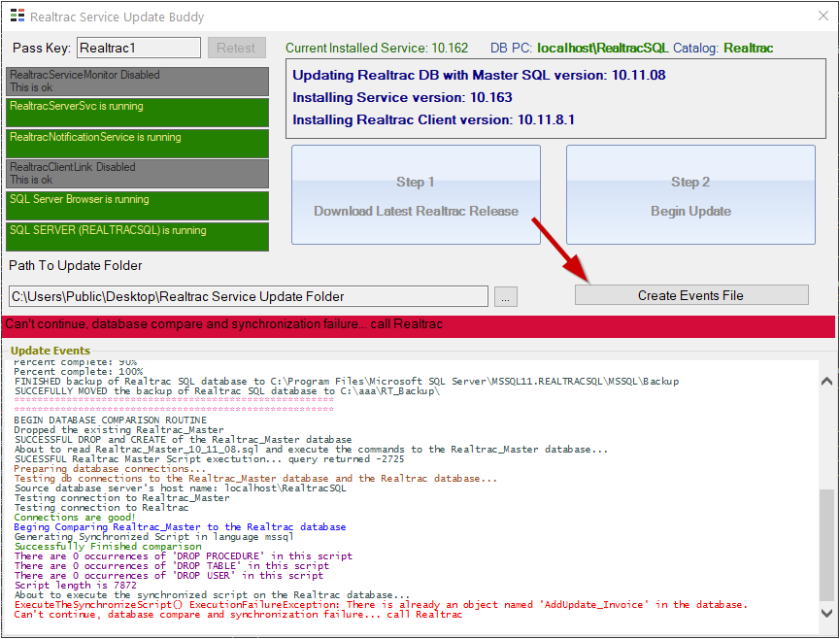
Task: Select the RealtracNotificationService is running panel
Action: [138, 144]
